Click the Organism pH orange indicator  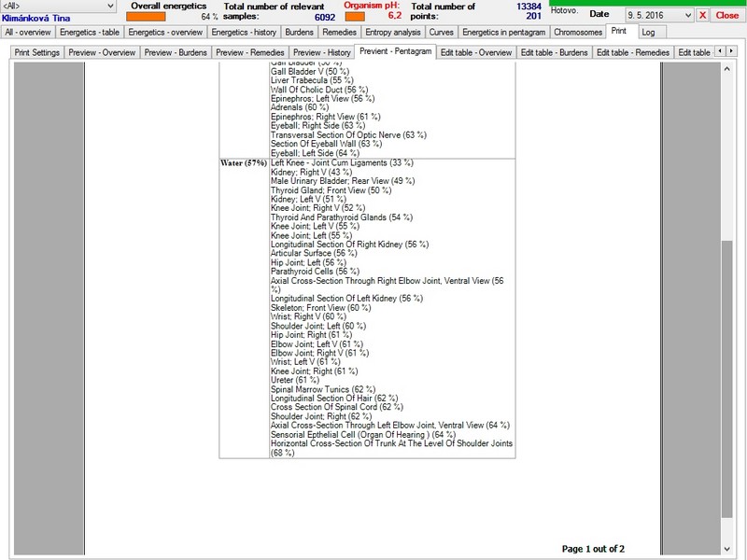pos(355,17)
